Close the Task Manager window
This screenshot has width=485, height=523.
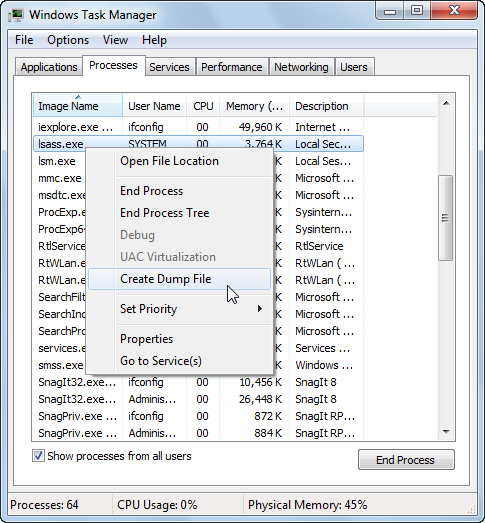click(x=454, y=11)
